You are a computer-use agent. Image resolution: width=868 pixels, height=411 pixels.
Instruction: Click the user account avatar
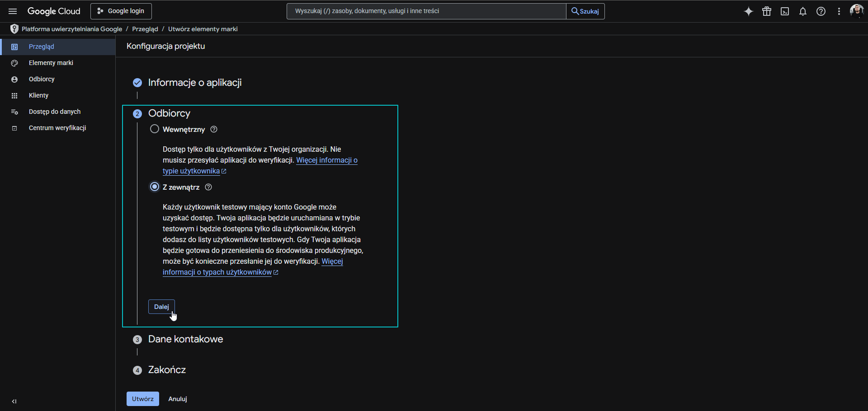pyautogui.click(x=856, y=11)
